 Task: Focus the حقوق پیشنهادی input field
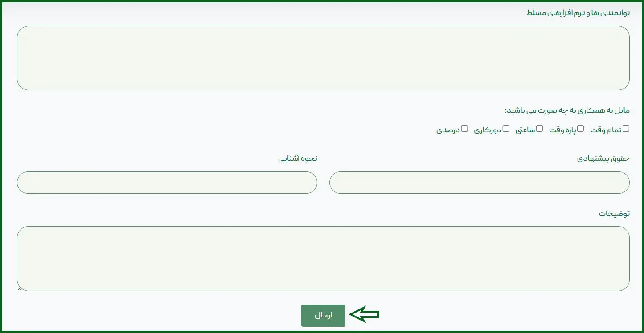(x=479, y=183)
